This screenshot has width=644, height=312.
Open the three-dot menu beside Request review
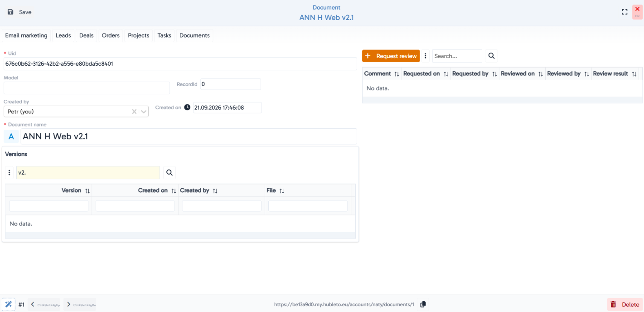click(x=426, y=56)
